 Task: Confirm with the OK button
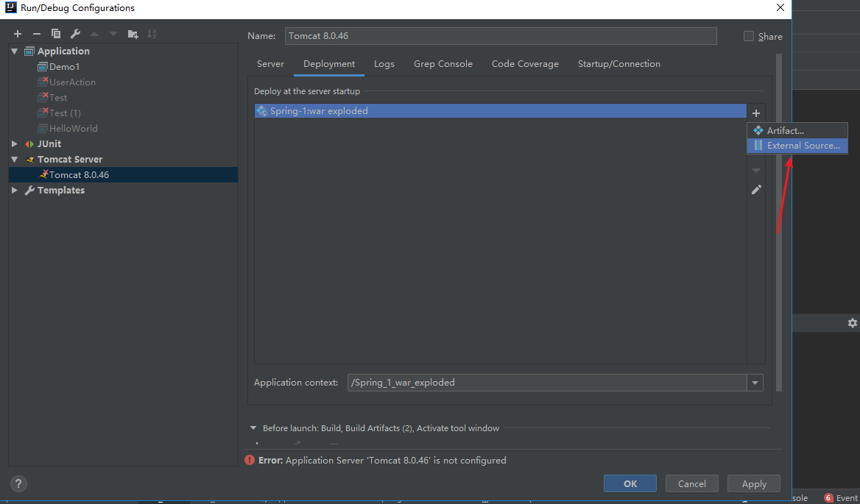pyautogui.click(x=630, y=483)
